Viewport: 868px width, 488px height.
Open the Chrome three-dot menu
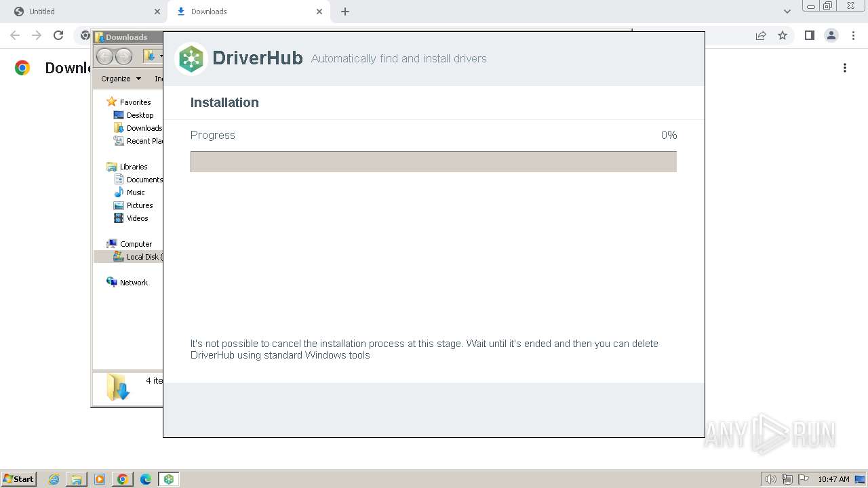(x=853, y=35)
